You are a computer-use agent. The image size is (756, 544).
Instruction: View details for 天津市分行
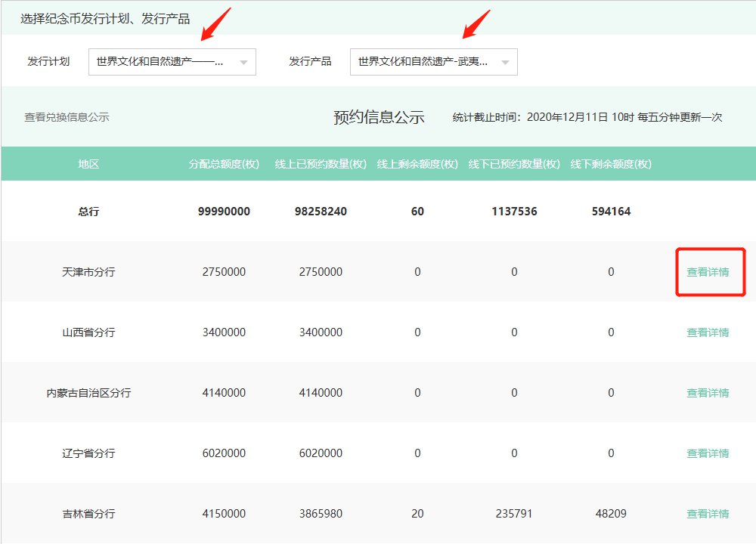(708, 272)
